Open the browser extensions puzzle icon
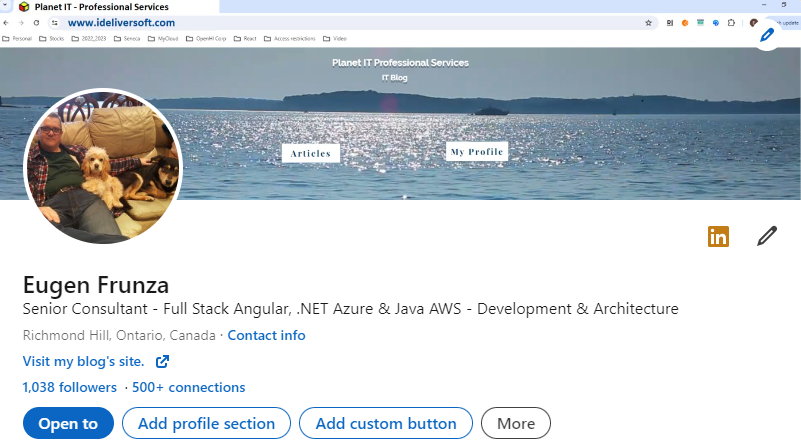This screenshot has width=801, height=444. pyautogui.click(x=731, y=23)
